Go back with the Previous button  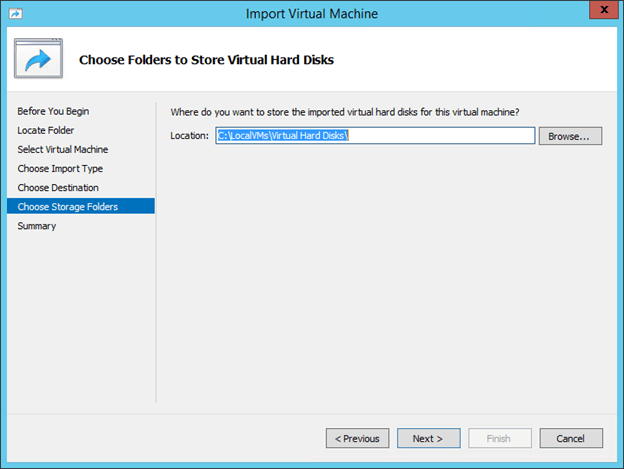click(357, 438)
